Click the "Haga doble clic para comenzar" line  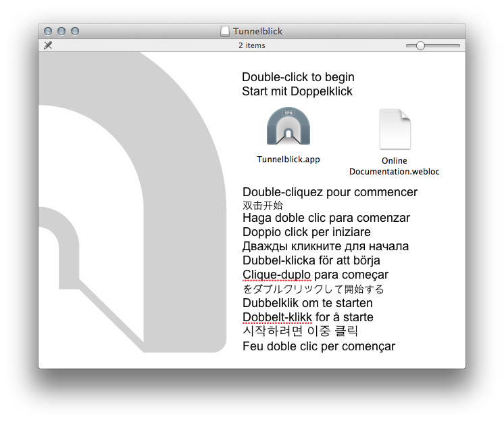pos(326,218)
